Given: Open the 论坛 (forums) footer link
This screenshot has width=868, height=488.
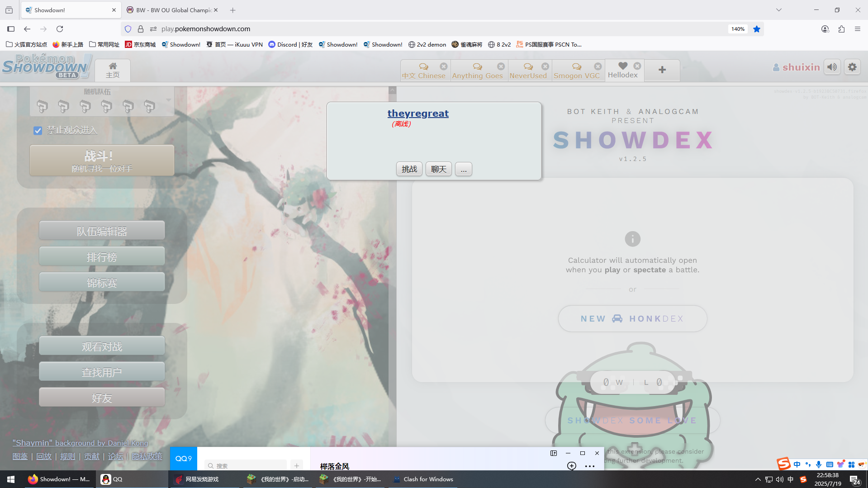Looking at the screenshot, I should tap(116, 456).
